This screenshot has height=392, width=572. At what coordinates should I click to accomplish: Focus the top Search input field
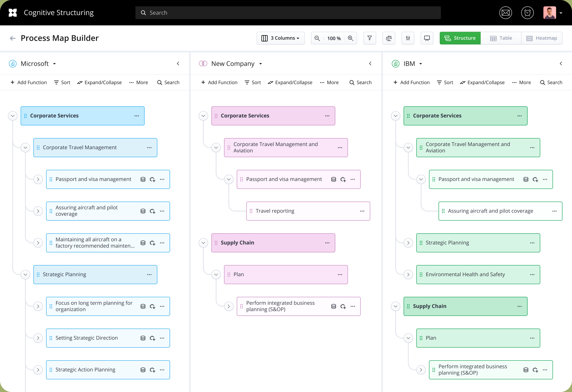[x=288, y=13]
